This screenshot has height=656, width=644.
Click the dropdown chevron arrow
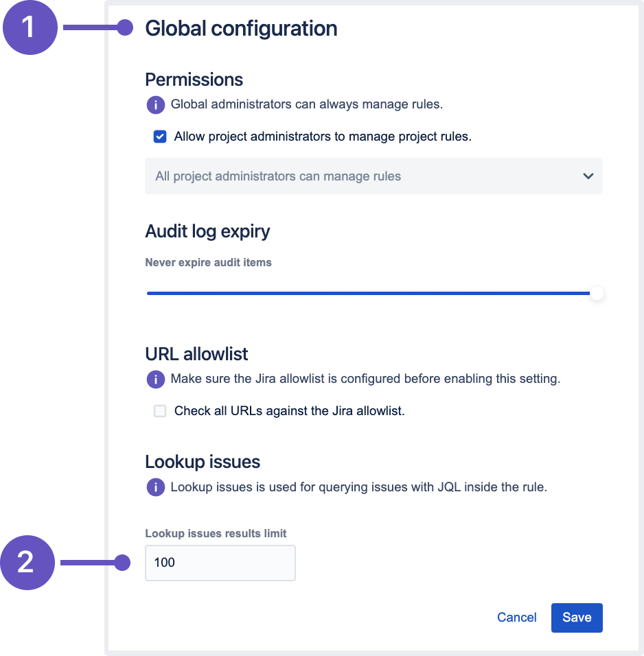(588, 176)
